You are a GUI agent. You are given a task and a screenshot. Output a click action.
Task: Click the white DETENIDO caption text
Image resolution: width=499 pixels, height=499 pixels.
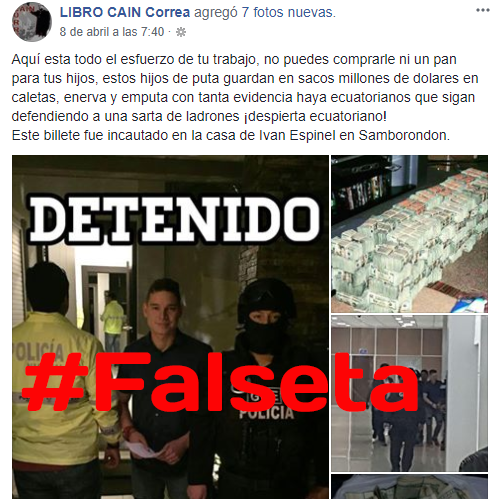174,220
